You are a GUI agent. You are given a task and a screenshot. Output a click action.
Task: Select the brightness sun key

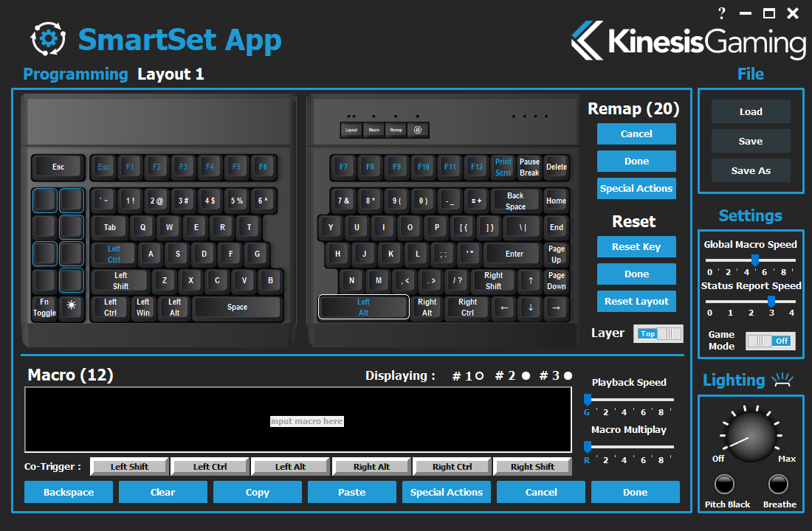pos(72,305)
